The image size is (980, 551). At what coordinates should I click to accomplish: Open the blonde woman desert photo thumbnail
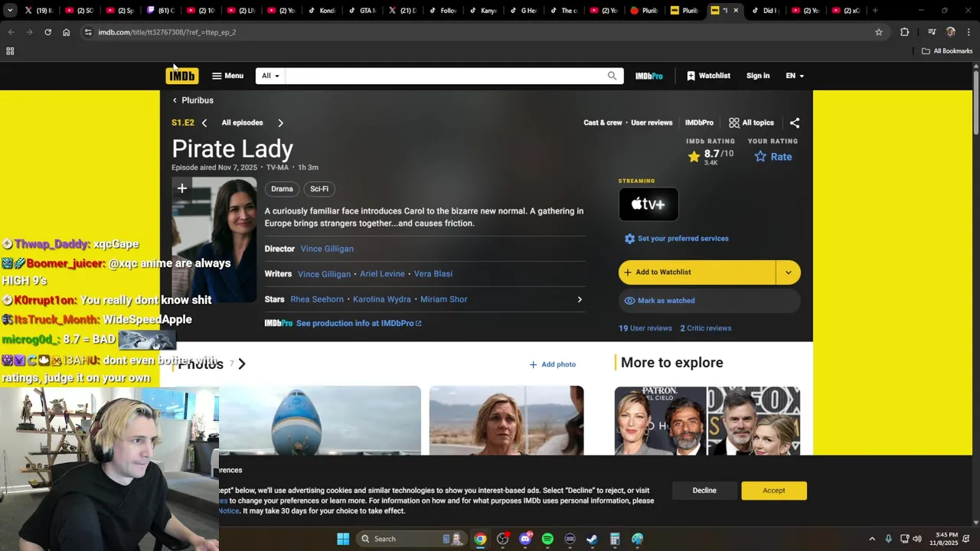click(506, 420)
